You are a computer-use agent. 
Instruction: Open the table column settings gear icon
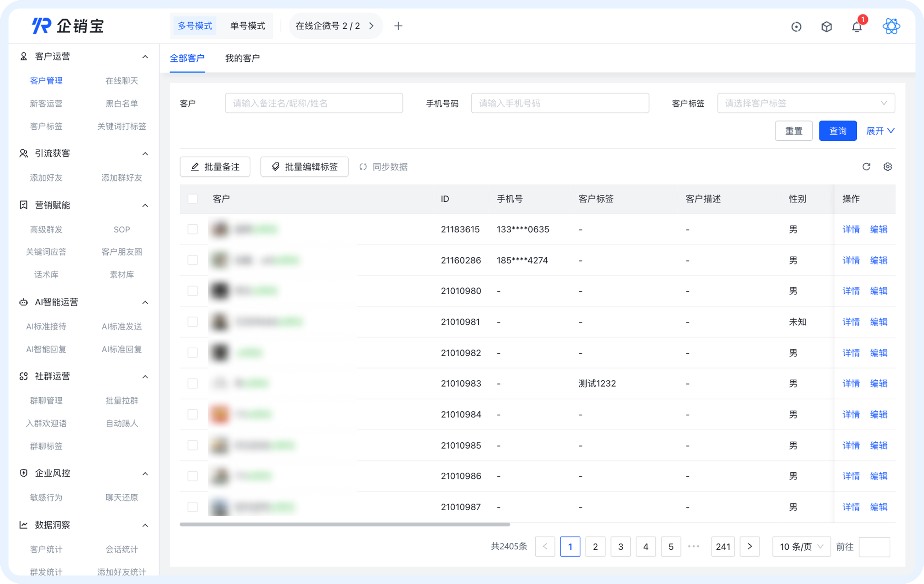[x=888, y=167]
